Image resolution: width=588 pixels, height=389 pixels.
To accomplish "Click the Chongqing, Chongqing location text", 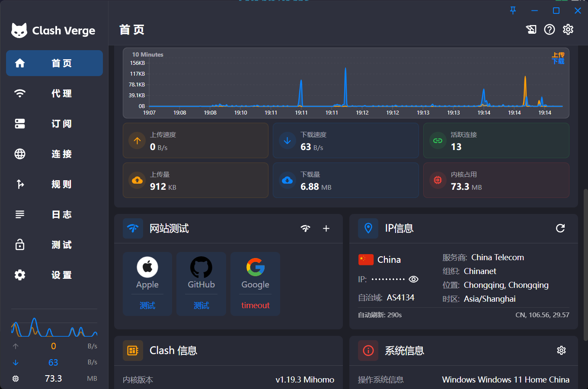I will pyautogui.click(x=506, y=285).
